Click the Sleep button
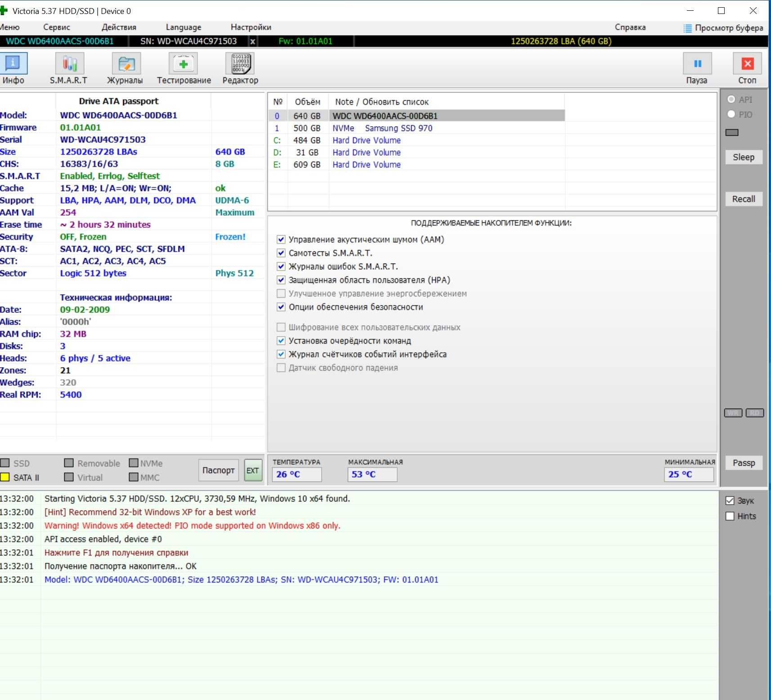The image size is (771, 700). (x=744, y=157)
